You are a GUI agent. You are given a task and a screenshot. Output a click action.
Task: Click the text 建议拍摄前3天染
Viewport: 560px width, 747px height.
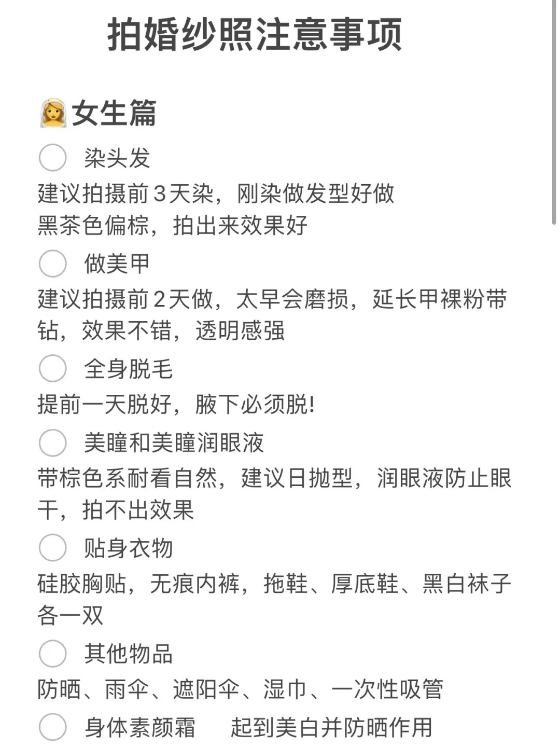tap(125, 193)
